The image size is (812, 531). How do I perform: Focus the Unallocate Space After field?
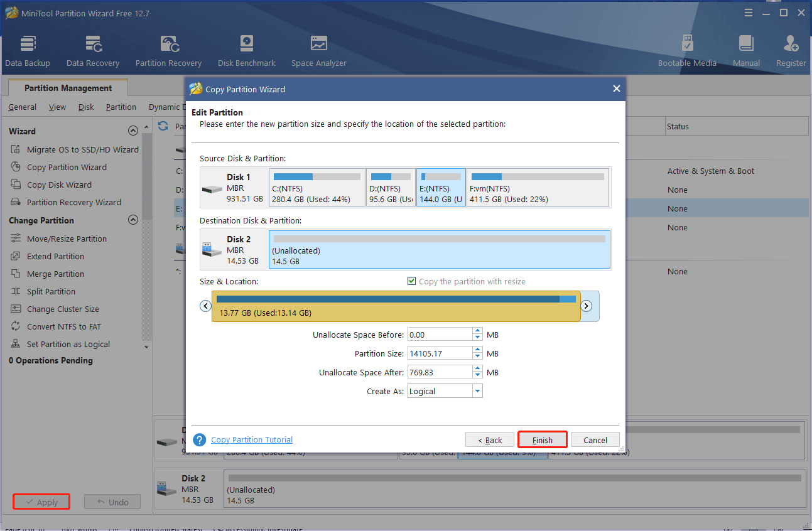pos(440,372)
